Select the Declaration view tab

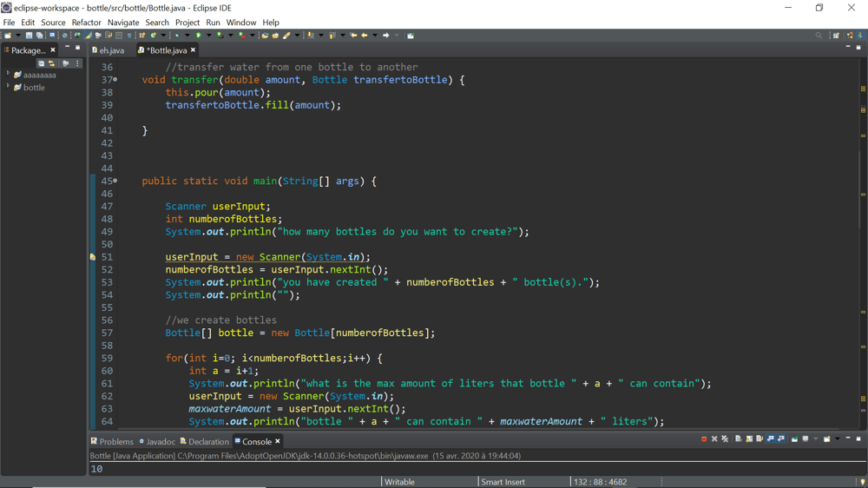tap(204, 441)
